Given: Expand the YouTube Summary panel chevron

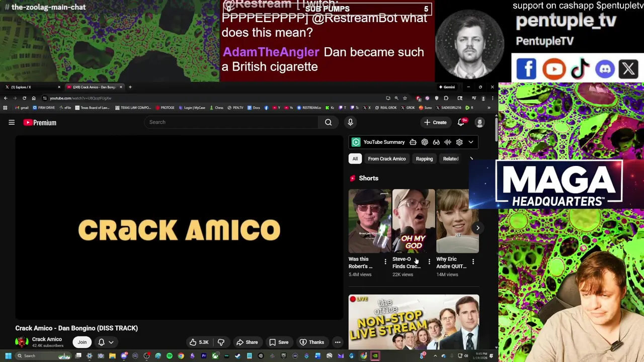Looking at the screenshot, I should [x=471, y=142].
